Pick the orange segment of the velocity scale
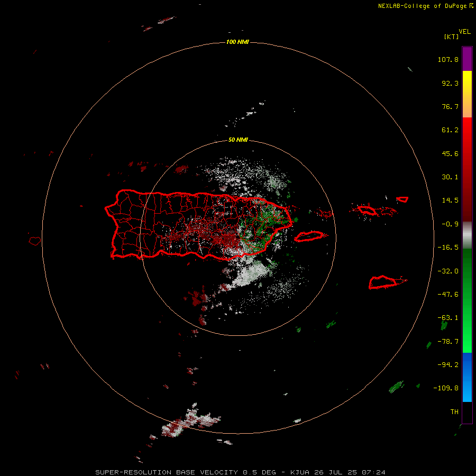Viewport: 476px width, 476px height. [467, 106]
